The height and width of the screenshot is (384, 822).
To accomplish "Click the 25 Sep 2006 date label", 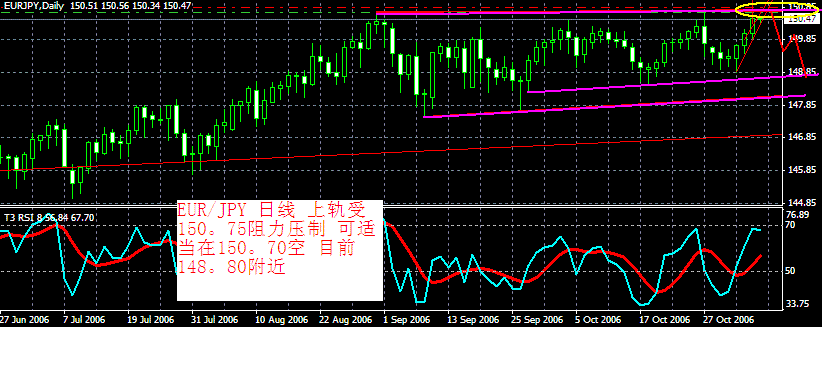I will [x=537, y=319].
